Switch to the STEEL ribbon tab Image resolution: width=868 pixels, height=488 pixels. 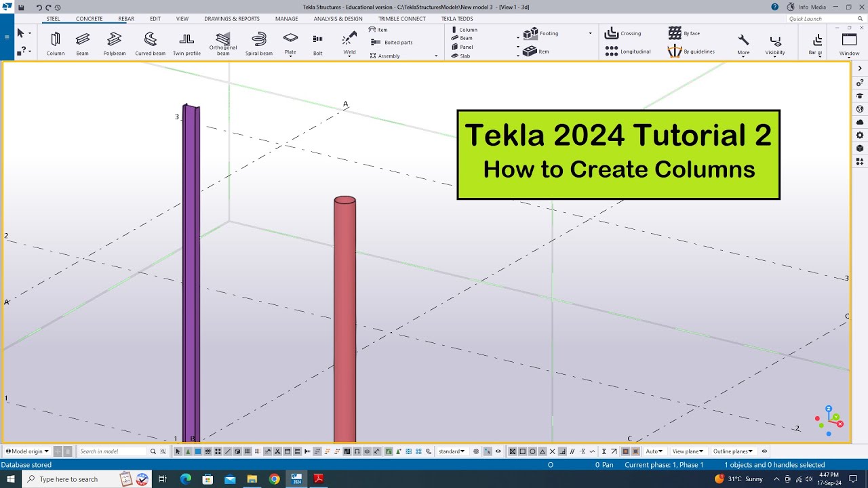[54, 19]
